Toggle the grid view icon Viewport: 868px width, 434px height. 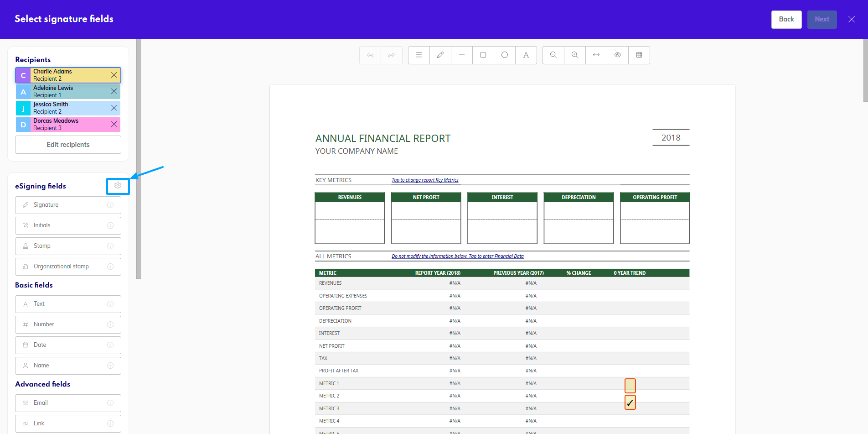(x=639, y=55)
